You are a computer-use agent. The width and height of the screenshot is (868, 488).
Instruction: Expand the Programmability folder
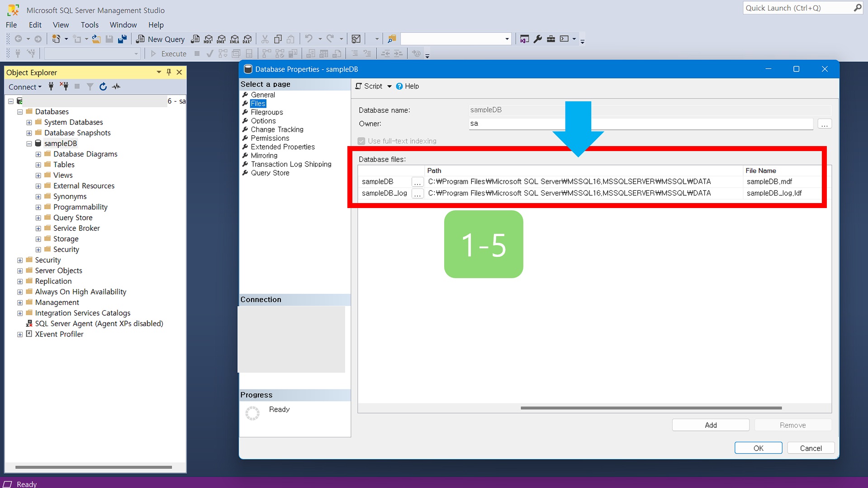pos(38,208)
